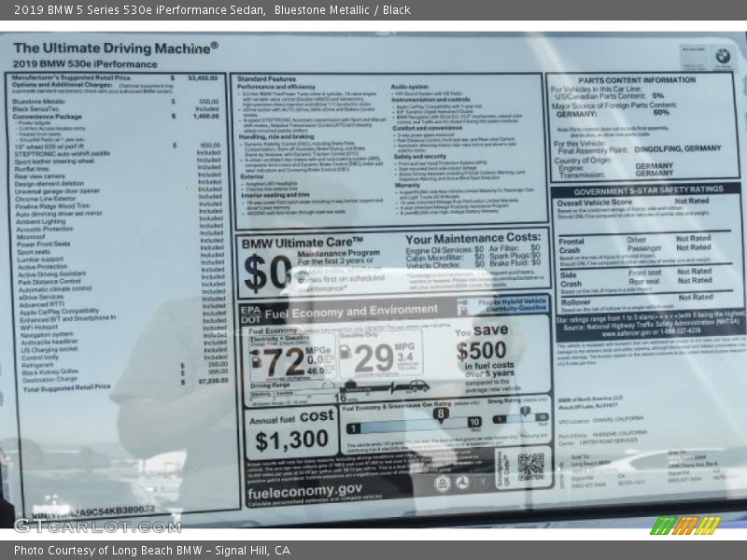
Task: Click 'Your Maintenance Costs:' heading
Action: [473, 238]
